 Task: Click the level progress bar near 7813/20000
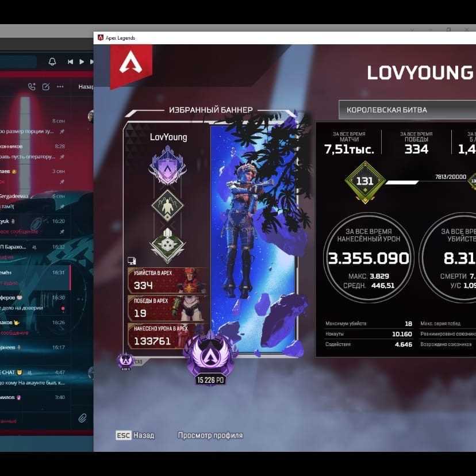pyautogui.click(x=425, y=182)
